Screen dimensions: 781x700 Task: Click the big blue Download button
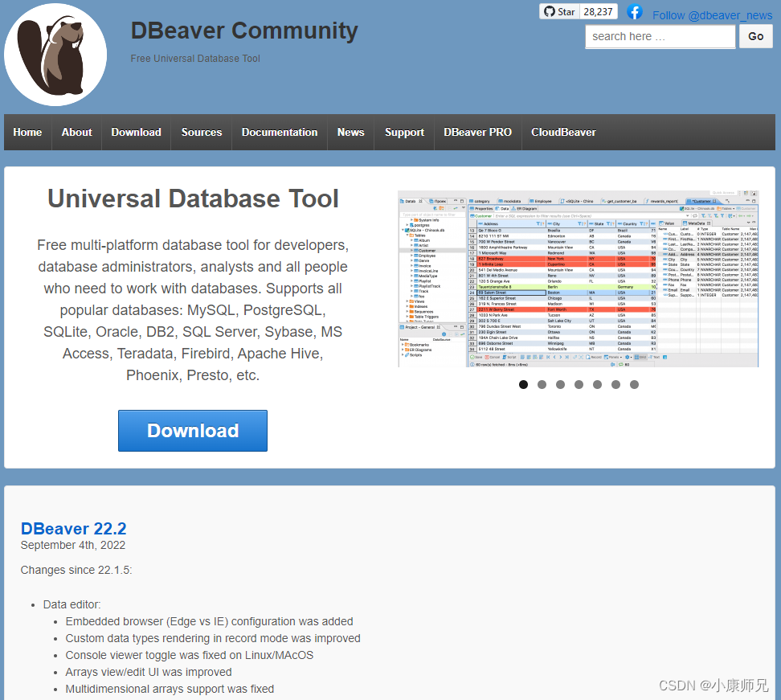pos(193,431)
